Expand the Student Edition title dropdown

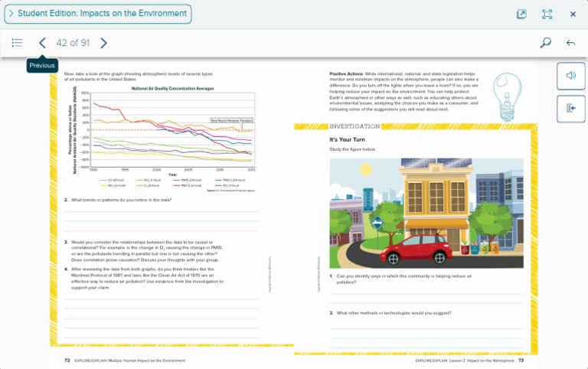(x=97, y=14)
